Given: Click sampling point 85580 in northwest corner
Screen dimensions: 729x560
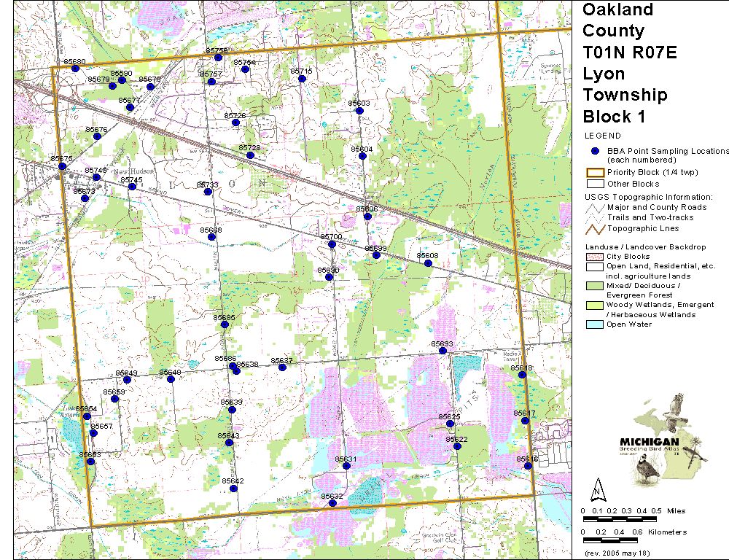Looking at the screenshot, I should tap(75, 69).
